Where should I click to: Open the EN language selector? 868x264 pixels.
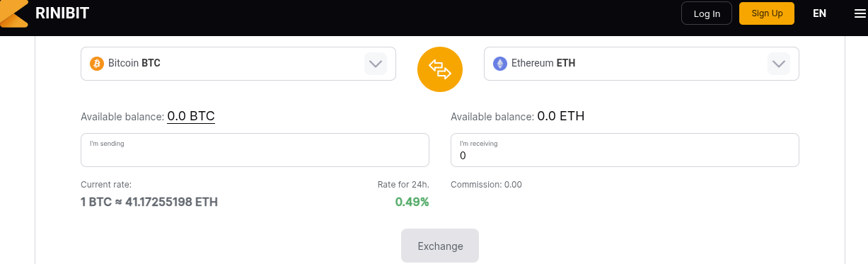pos(820,13)
